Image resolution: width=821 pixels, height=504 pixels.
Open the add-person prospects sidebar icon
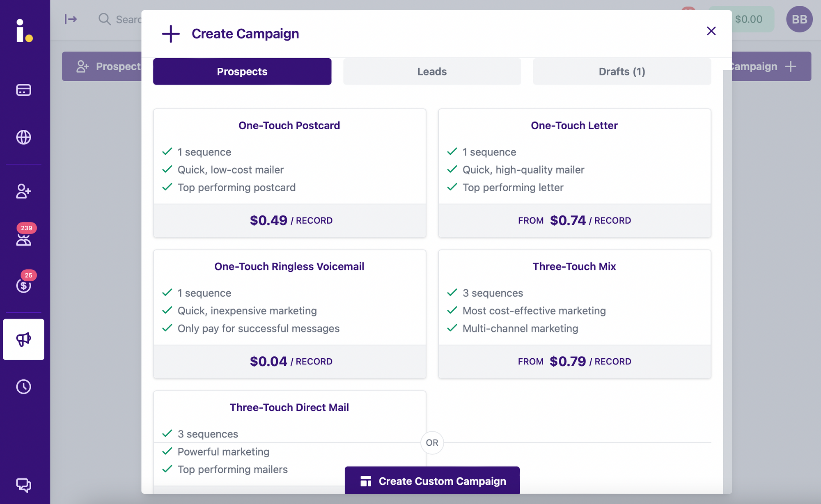(x=23, y=191)
